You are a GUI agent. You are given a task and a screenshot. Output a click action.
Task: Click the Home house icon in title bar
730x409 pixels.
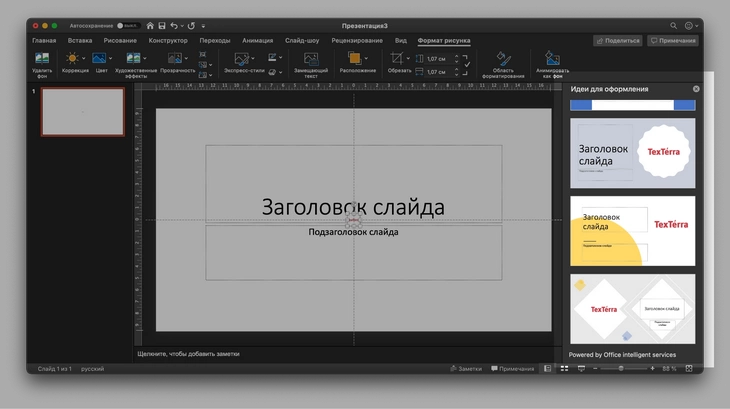click(150, 26)
